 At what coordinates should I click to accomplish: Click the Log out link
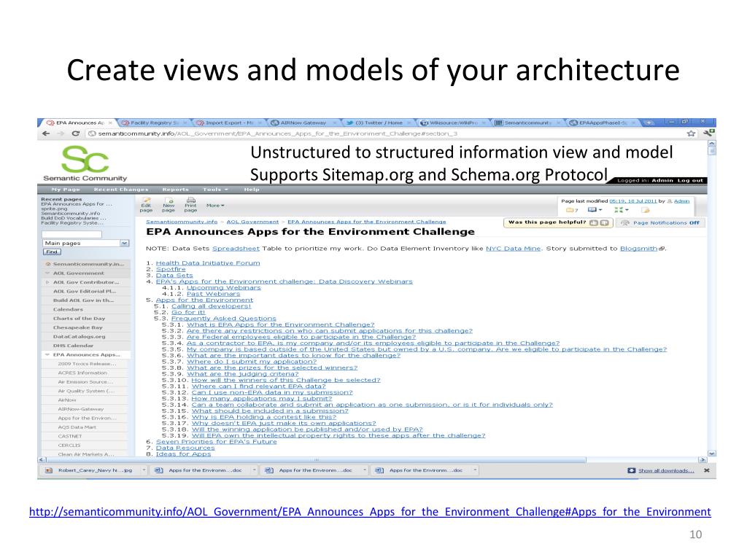click(690, 181)
